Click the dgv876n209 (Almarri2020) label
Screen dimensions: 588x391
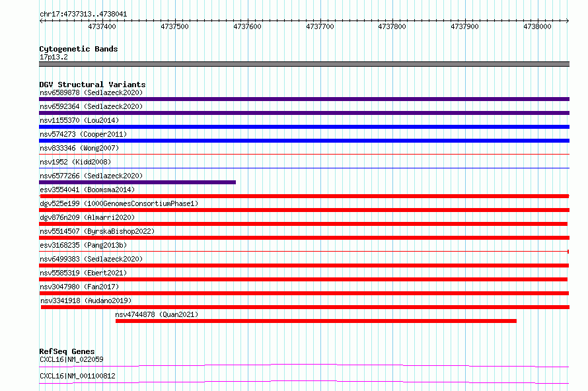point(87,217)
